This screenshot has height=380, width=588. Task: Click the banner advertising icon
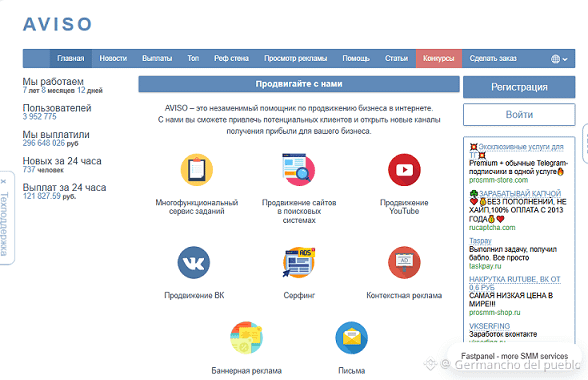coord(246,338)
